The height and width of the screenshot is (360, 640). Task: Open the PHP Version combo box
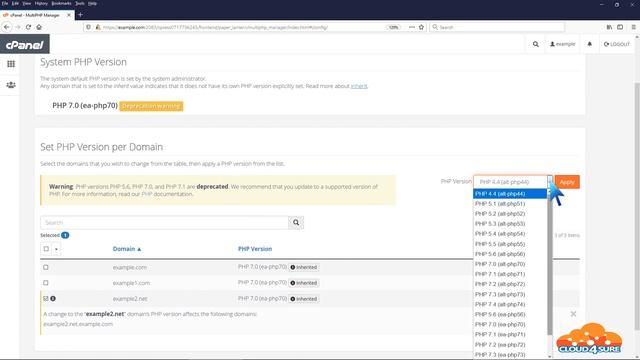(x=513, y=182)
